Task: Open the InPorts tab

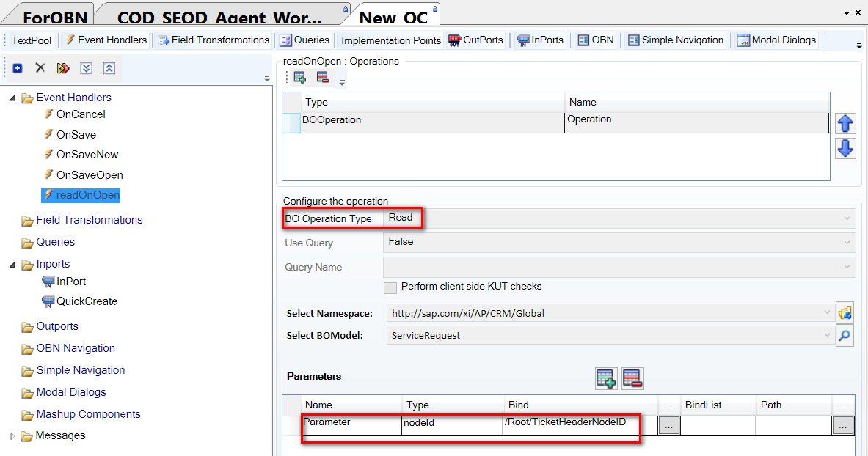Action: pos(540,40)
